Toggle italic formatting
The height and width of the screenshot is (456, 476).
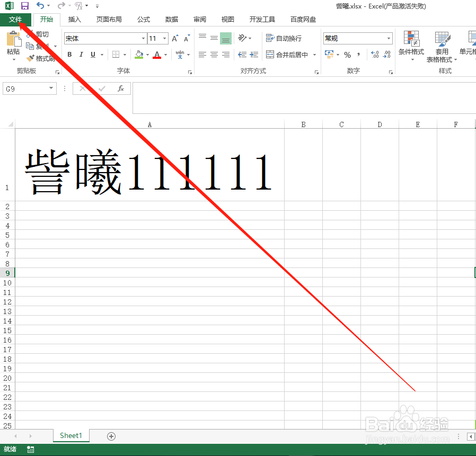(81, 55)
